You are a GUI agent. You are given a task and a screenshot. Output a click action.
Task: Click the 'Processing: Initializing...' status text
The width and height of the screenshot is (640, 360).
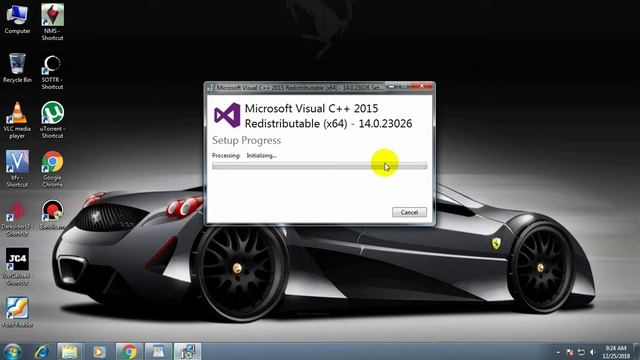[244, 156]
